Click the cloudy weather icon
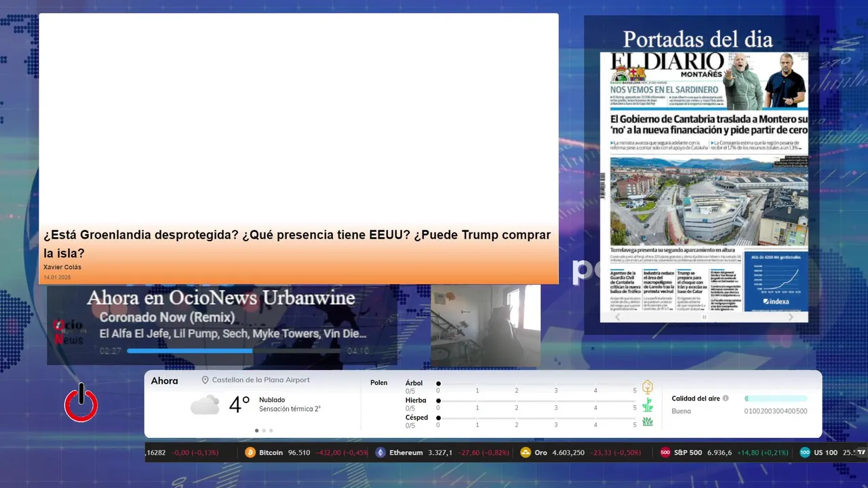 (205, 405)
